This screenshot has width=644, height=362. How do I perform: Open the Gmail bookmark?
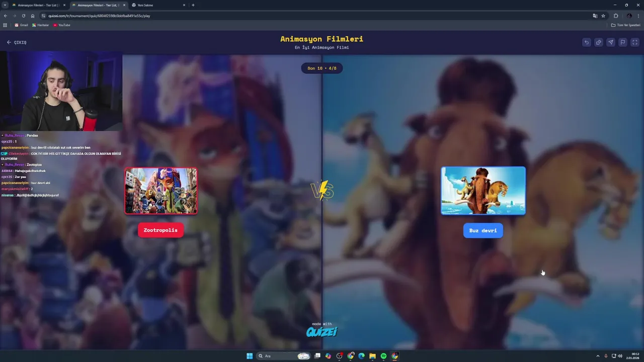click(21, 25)
